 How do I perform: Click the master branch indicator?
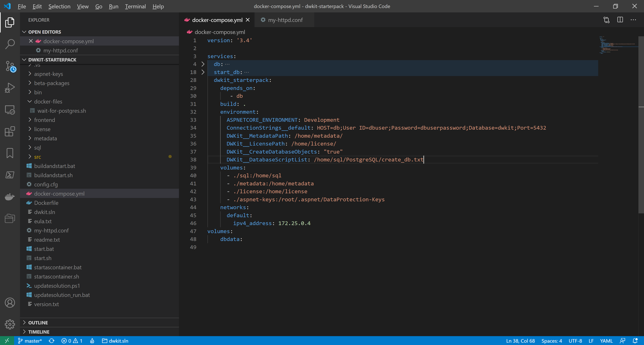pyautogui.click(x=30, y=341)
